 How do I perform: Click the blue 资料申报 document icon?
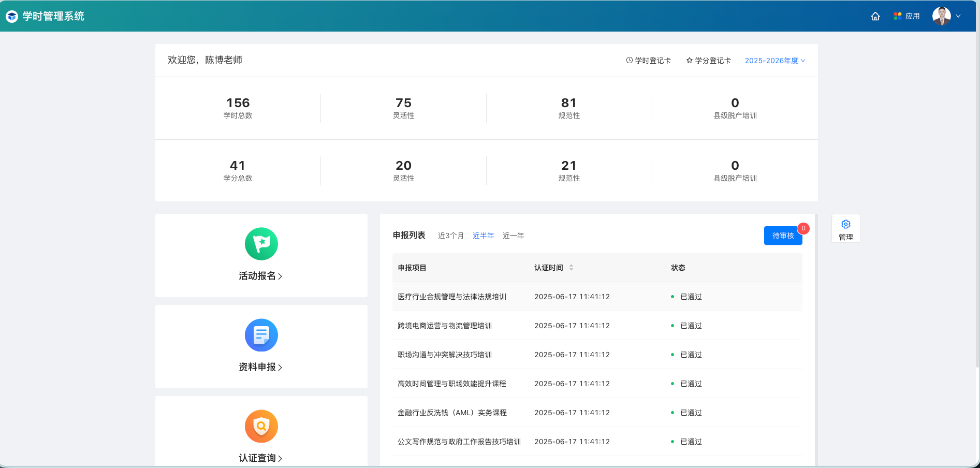261,335
